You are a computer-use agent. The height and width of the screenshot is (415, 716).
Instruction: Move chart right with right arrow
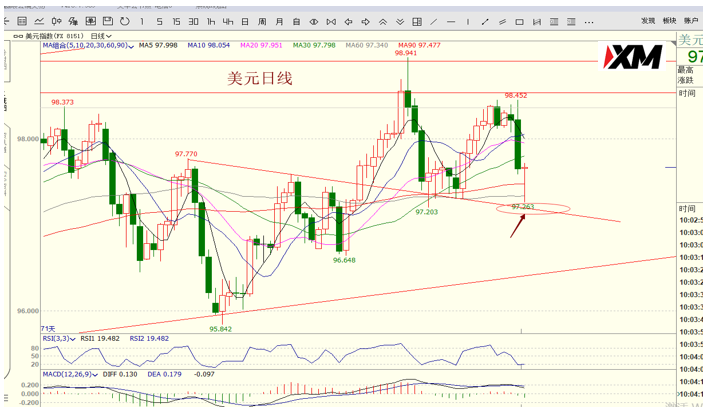(365, 21)
